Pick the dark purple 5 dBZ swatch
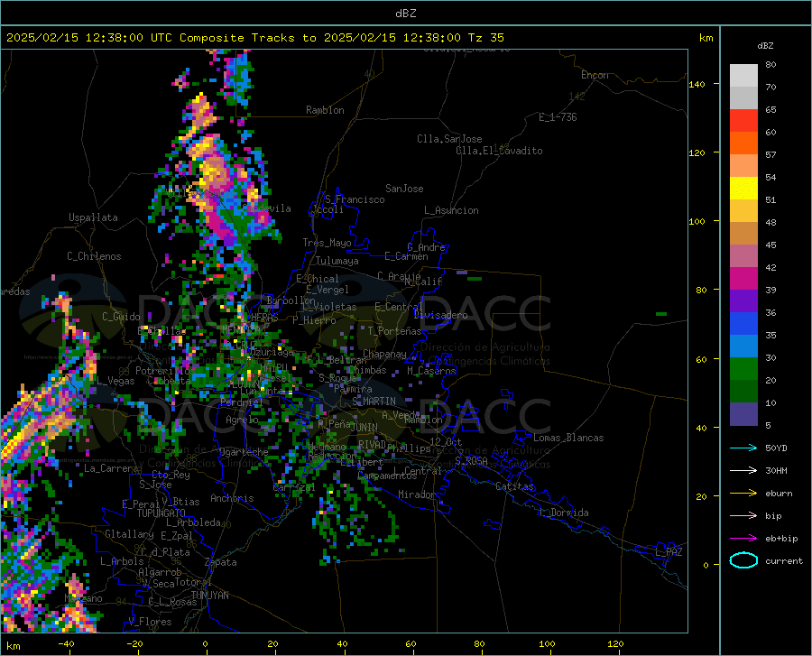Screen dimensions: 812x656 [743, 414]
